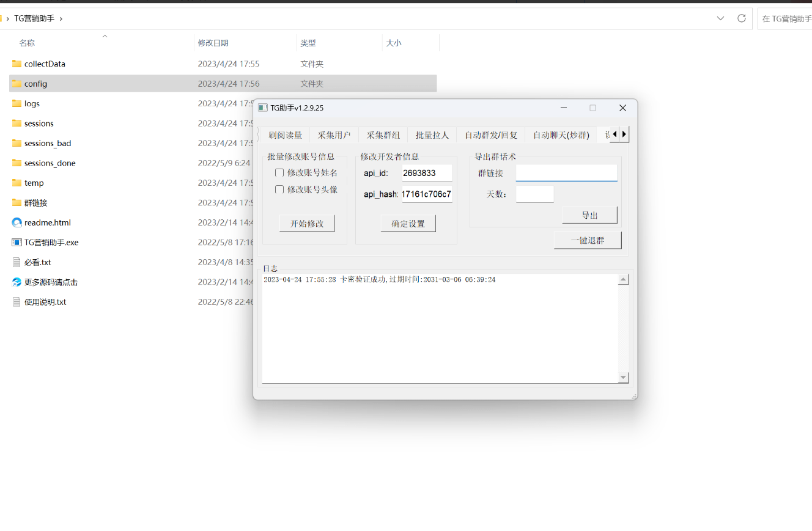
Task: Open the 采集群组 tab
Action: [x=383, y=135]
